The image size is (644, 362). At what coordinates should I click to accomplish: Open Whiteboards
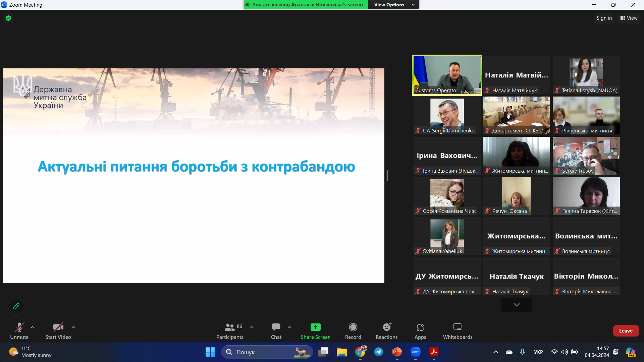tap(457, 330)
